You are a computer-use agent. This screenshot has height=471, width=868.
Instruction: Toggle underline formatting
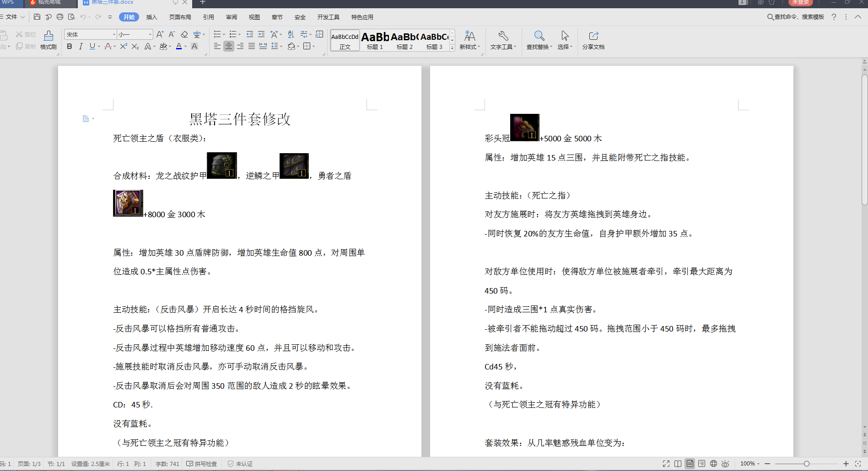tap(92, 46)
